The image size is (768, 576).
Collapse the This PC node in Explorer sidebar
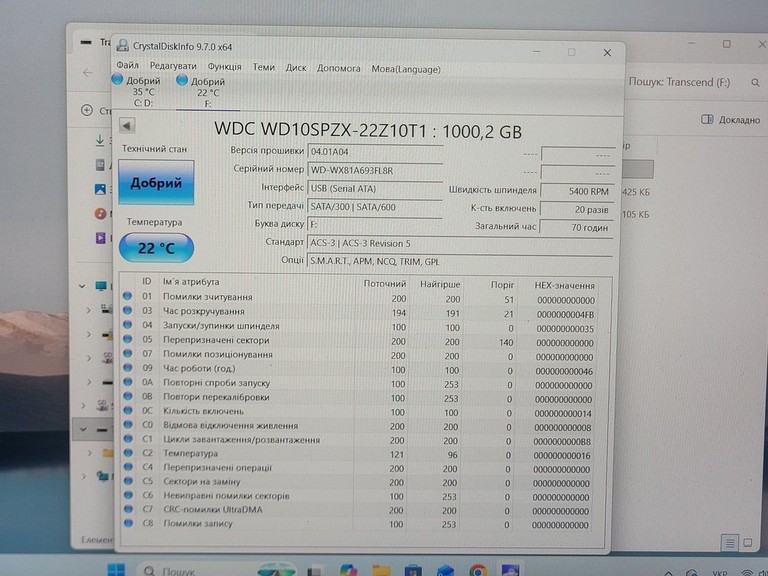82,286
